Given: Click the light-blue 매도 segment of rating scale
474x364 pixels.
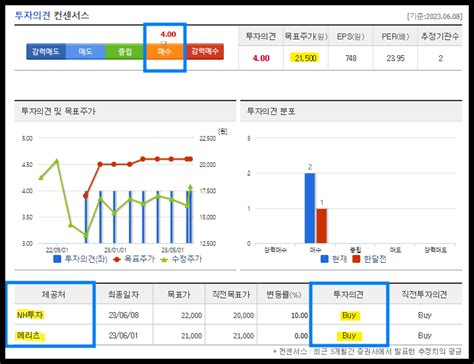Looking at the screenshot, I should pyautogui.click(x=86, y=52).
